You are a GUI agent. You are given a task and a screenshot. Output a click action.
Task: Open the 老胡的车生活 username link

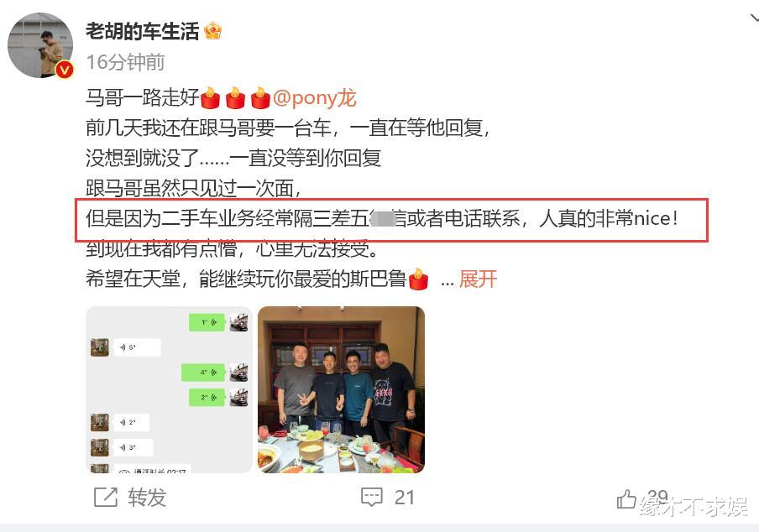pos(143,31)
